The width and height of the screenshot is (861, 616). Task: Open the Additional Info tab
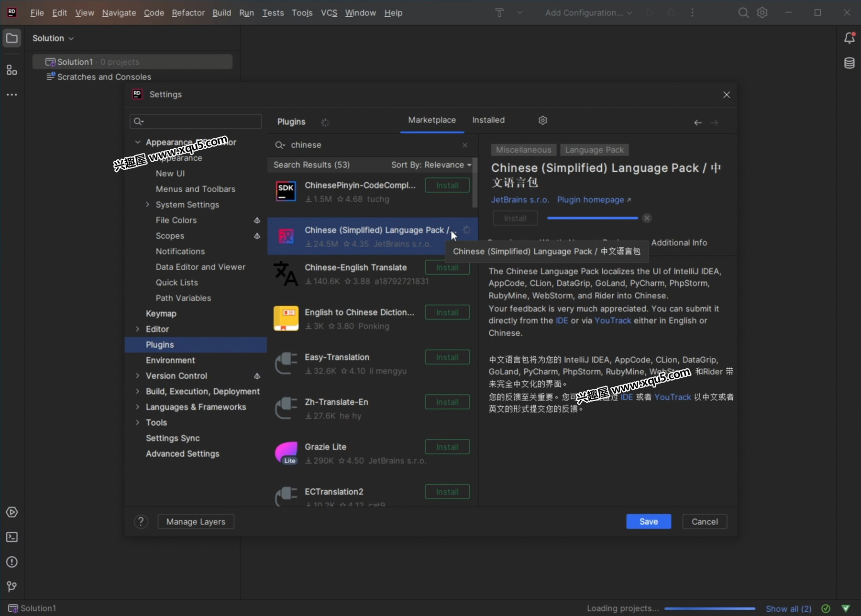pyautogui.click(x=679, y=242)
